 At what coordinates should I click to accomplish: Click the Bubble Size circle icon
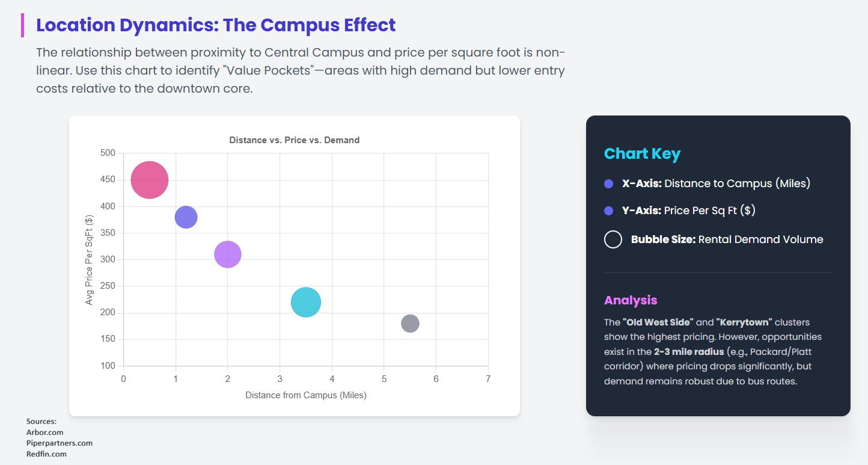613,239
